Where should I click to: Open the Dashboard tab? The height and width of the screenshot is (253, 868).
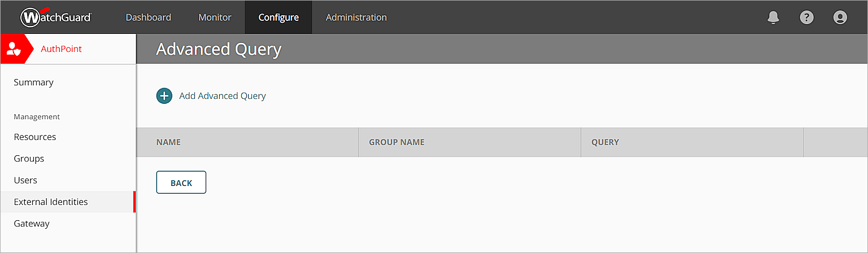[148, 18]
